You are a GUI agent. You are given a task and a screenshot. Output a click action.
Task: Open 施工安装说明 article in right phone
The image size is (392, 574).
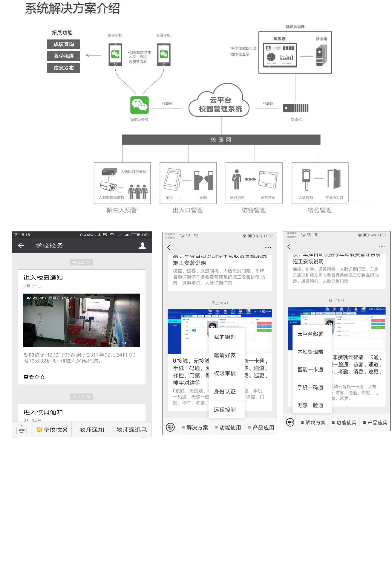337,271
